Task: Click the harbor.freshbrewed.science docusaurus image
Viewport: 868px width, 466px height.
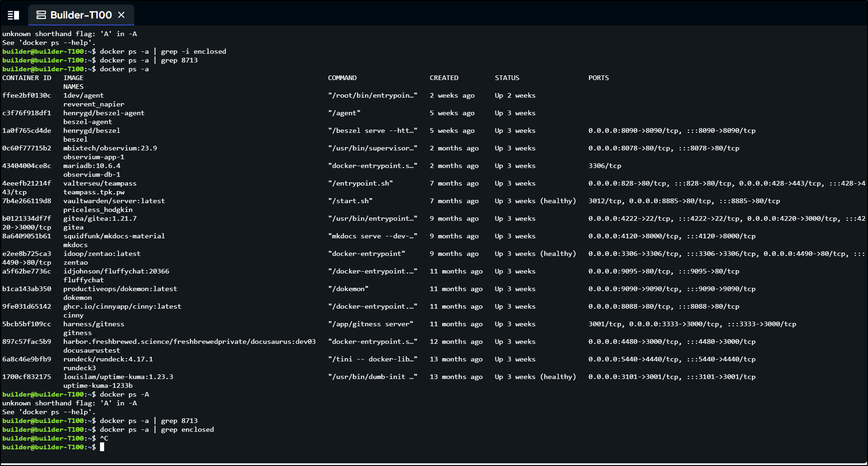Action: pyautogui.click(x=190, y=342)
